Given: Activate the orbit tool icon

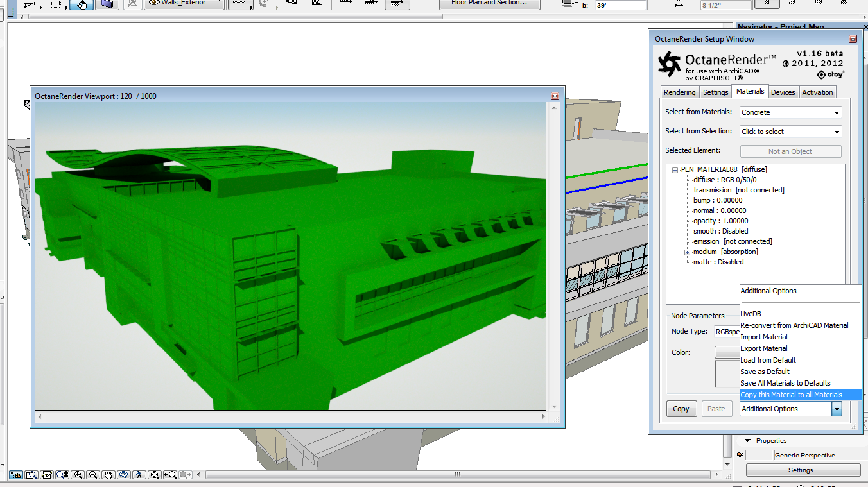Looking at the screenshot, I should point(125,475).
